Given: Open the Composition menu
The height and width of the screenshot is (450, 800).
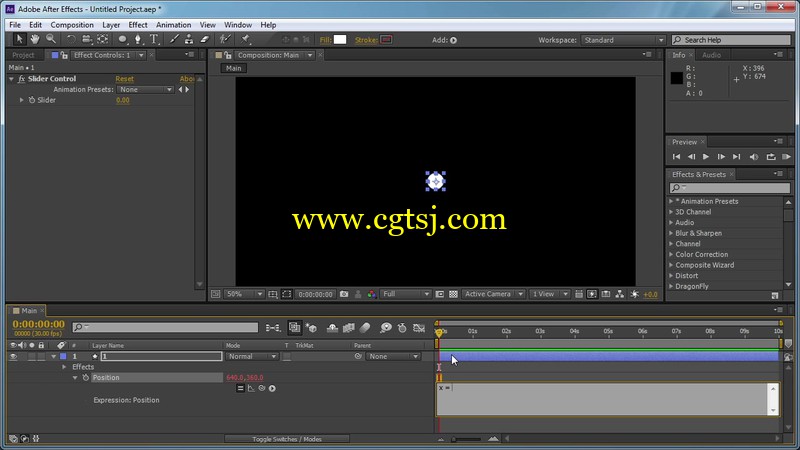Looking at the screenshot, I should 72,24.
